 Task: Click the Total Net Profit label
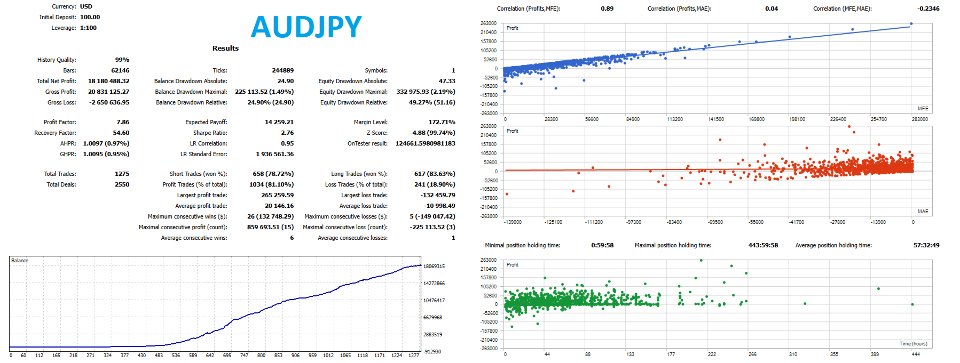(x=57, y=81)
